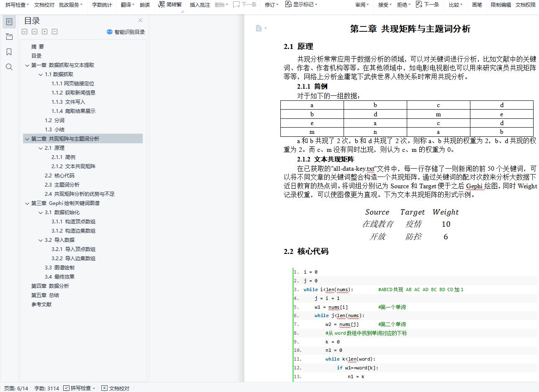Screen dimensions: 539x392
Task: Open 显示标记 markup options
Action: pyautogui.click(x=301, y=5)
